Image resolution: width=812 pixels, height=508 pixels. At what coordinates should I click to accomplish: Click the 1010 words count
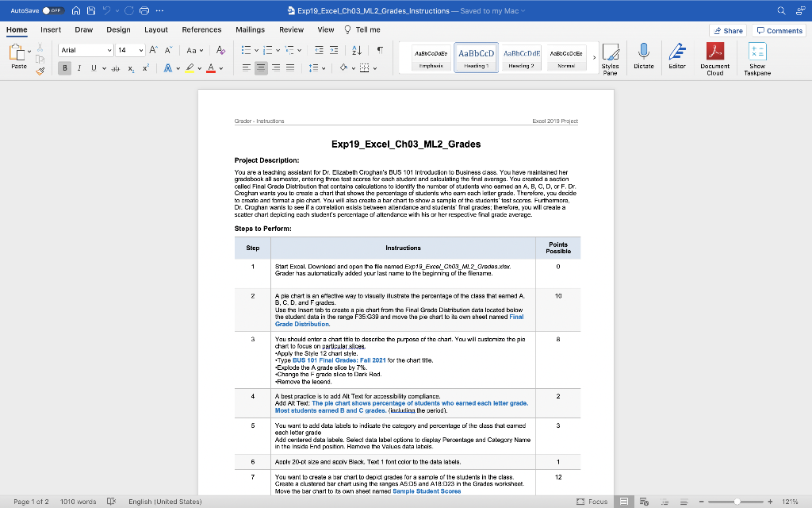(79, 502)
